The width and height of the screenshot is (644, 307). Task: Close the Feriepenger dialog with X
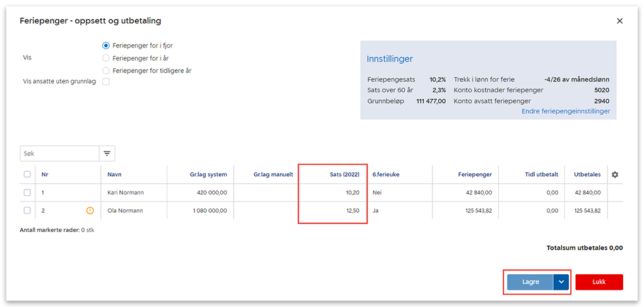(619, 21)
